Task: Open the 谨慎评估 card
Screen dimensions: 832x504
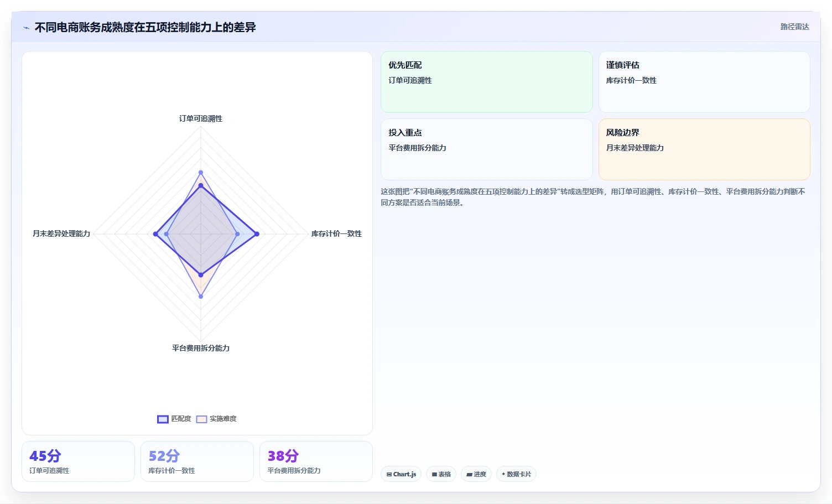Action: click(704, 82)
